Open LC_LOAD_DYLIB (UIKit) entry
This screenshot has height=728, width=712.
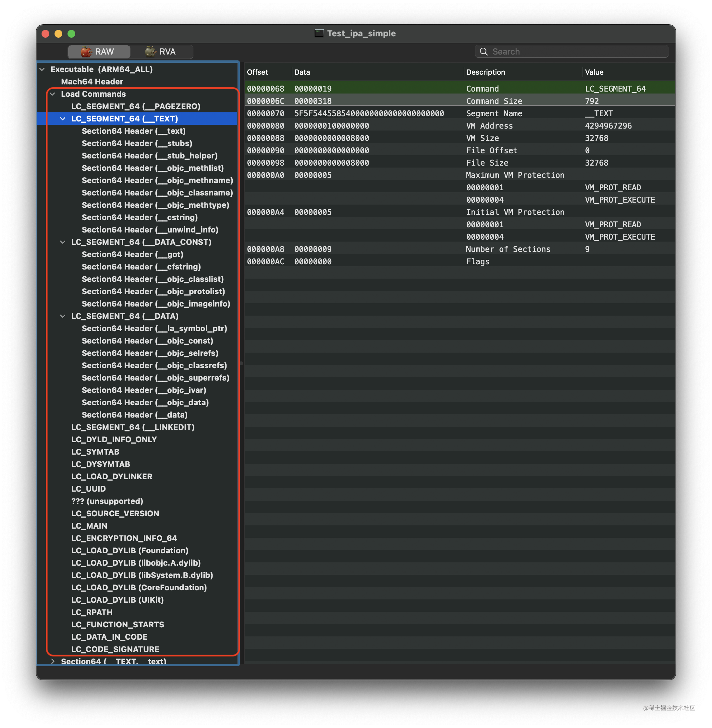[x=117, y=600]
